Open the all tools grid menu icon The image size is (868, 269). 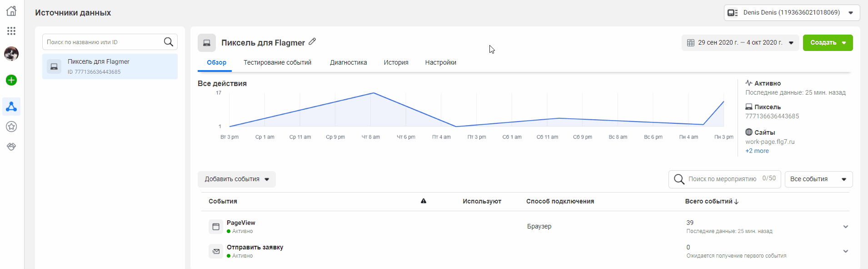[11, 31]
